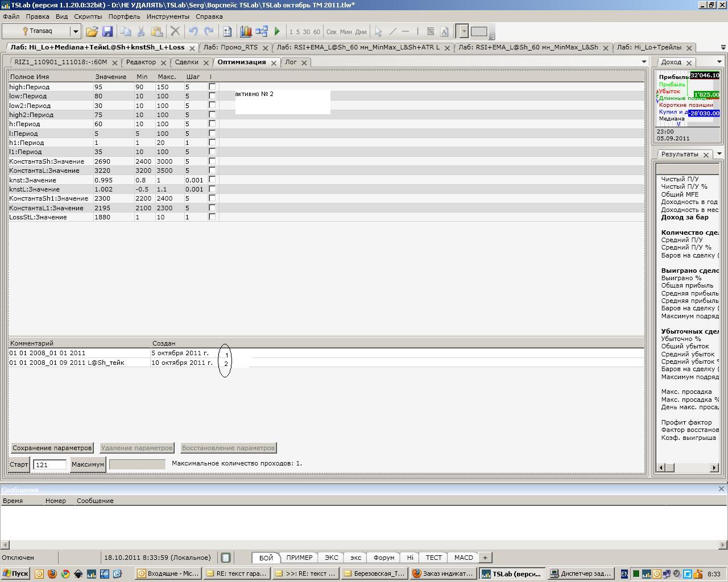Expand the Результаты panel dropdown arrow
Screen dimensions: 728x582
tap(719, 154)
